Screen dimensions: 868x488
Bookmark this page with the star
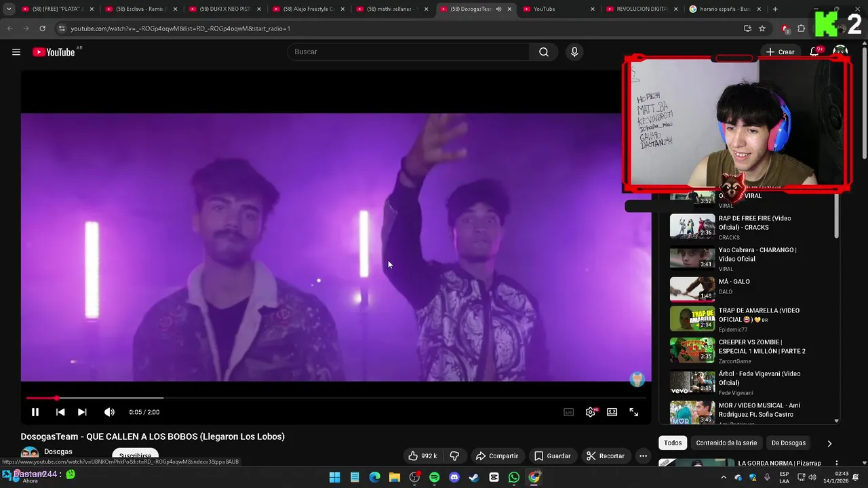click(x=762, y=28)
